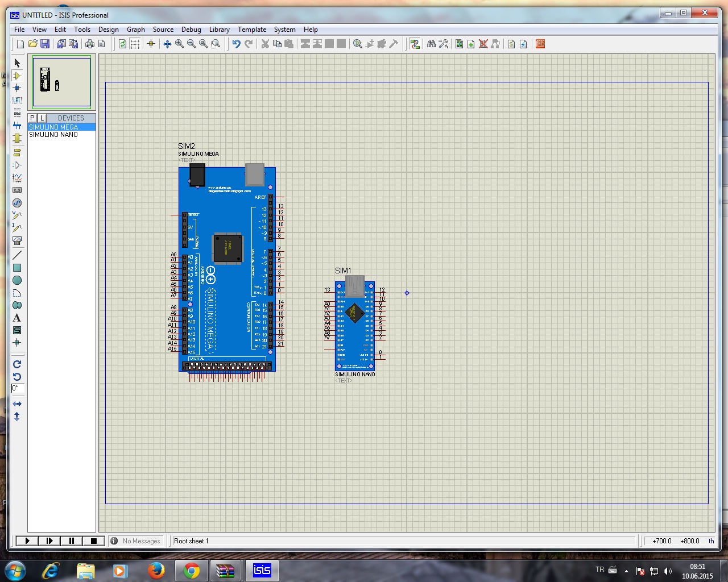The height and width of the screenshot is (582, 728).
Task: Click the Rotate Anti-Clockwise button
Action: (x=17, y=377)
